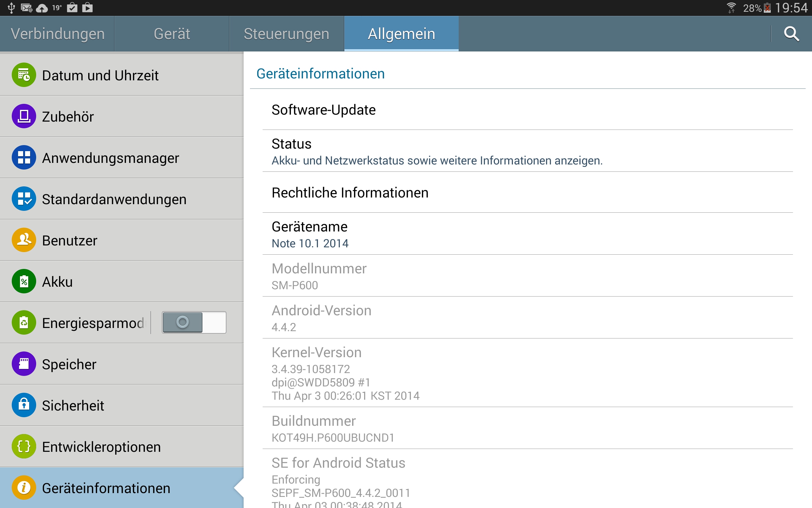Tap Android-Version 4.4.2 entry

coord(527,318)
